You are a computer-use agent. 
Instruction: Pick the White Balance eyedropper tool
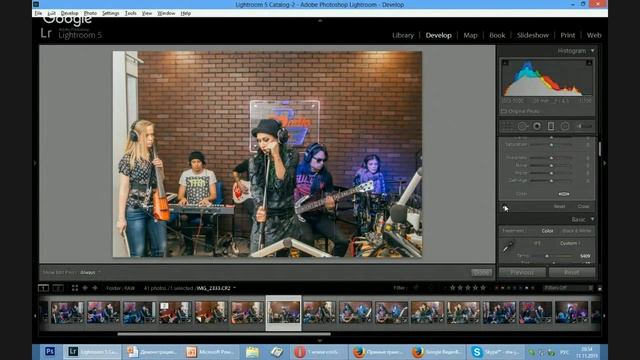coord(508,247)
